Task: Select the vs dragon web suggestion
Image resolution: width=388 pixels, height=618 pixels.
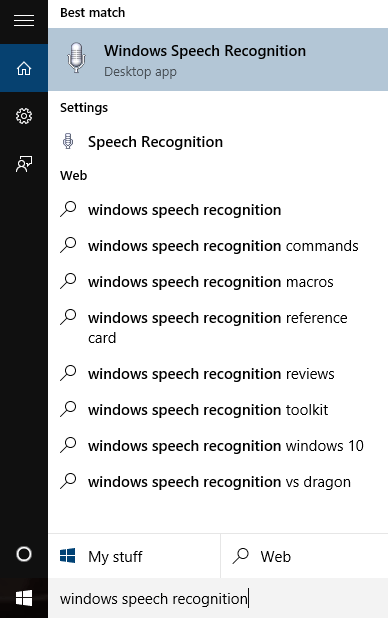Action: [218, 482]
